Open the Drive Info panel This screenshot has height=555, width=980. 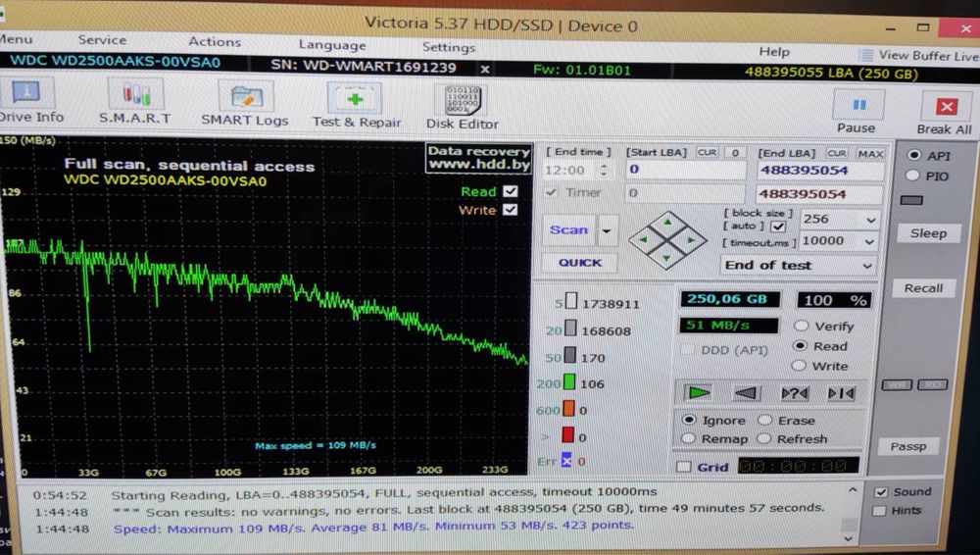pos(28,101)
